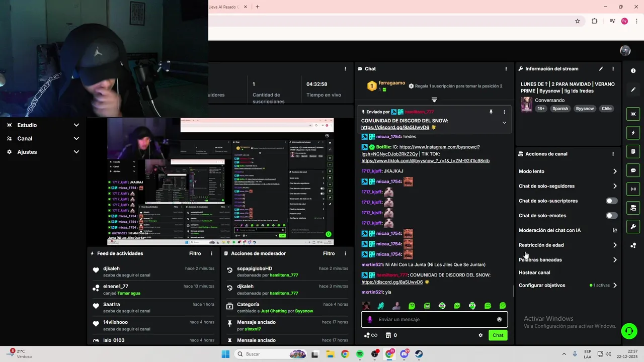The image size is (644, 362).
Task: Open the Discord invite link in pinned message
Action: [x=395, y=128]
